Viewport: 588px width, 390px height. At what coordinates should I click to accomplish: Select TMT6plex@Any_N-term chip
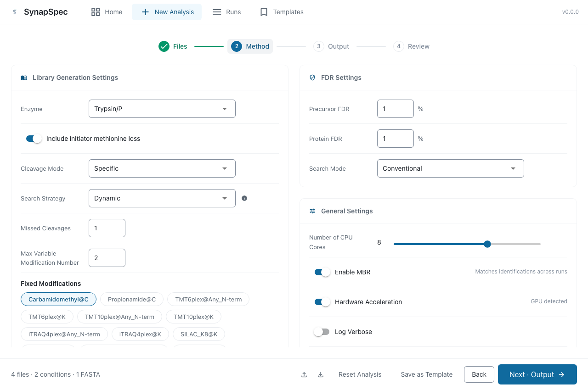tap(209, 299)
